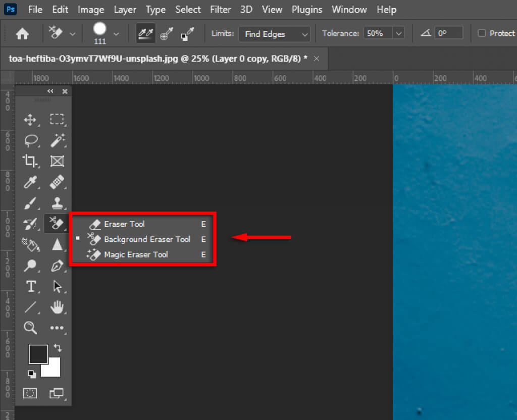
Task: Enable the Protect foreground color checkbox
Action: 482,33
